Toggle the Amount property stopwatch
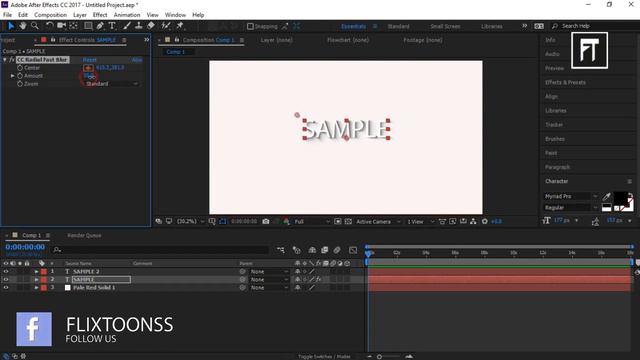The height and width of the screenshot is (360, 640). (20, 76)
